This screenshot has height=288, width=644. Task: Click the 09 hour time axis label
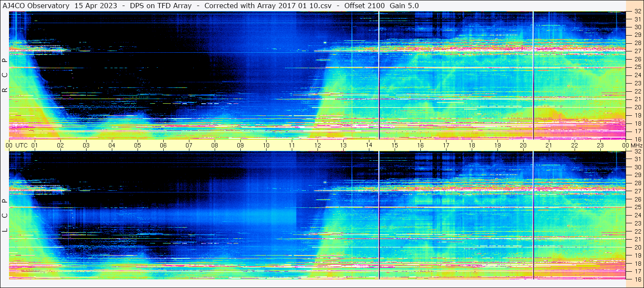tap(240, 145)
